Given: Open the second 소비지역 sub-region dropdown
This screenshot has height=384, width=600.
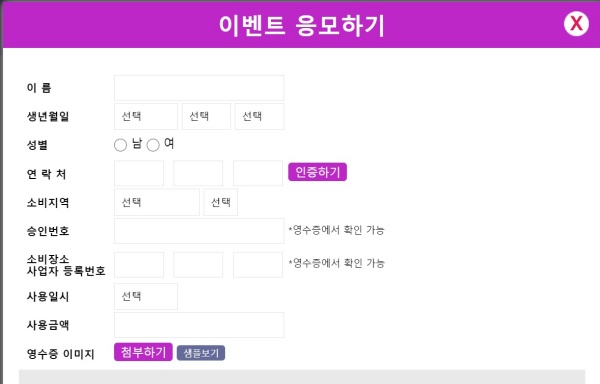Looking at the screenshot, I should click(x=221, y=202).
